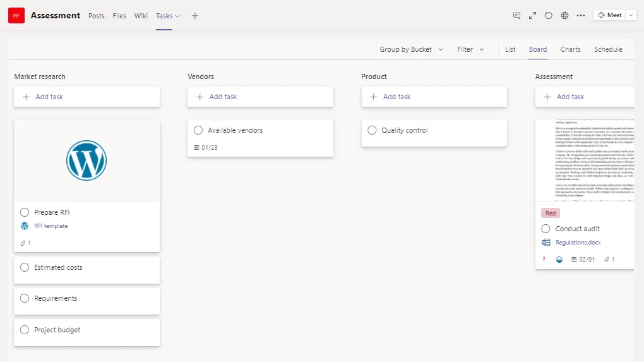Click the calendar icon on Available vendors card

click(196, 147)
